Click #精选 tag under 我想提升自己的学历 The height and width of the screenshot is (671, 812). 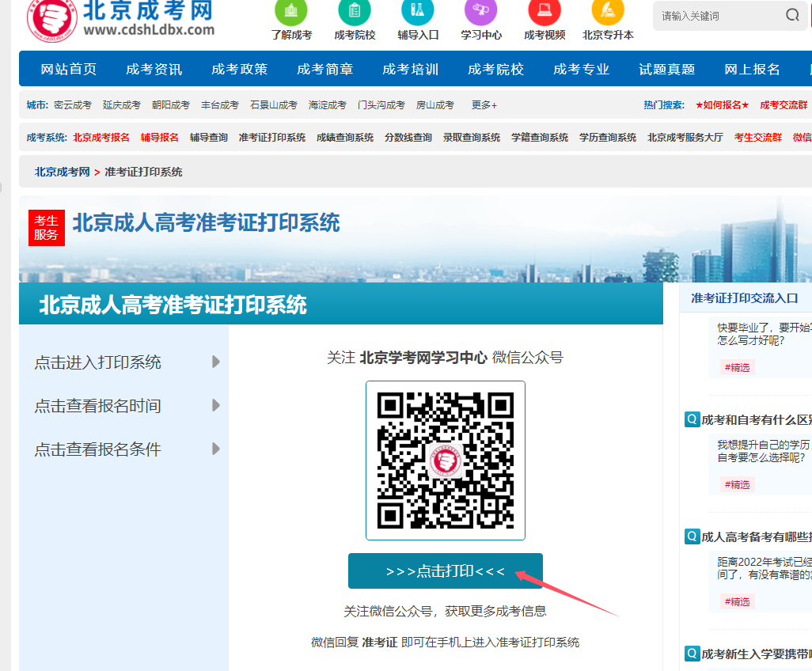tap(737, 484)
